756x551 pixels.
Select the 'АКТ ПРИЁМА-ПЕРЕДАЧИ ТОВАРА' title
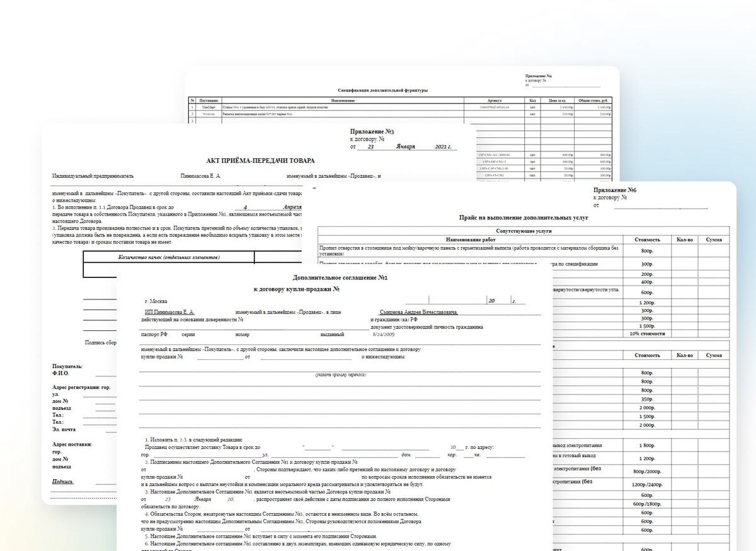[x=261, y=161]
